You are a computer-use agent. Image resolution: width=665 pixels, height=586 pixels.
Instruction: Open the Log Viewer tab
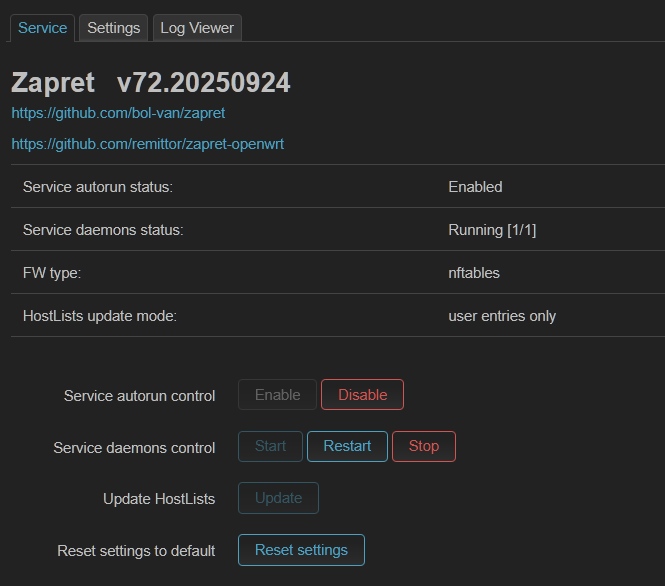[197, 28]
